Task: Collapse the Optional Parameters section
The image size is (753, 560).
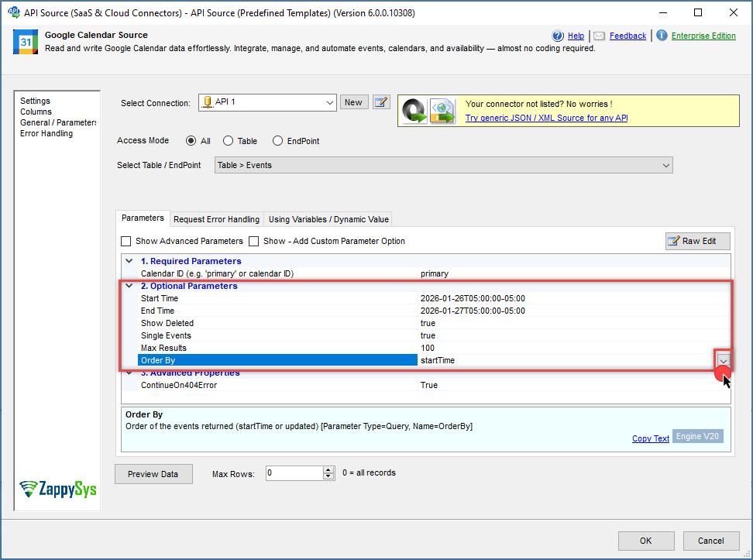Action: point(129,286)
